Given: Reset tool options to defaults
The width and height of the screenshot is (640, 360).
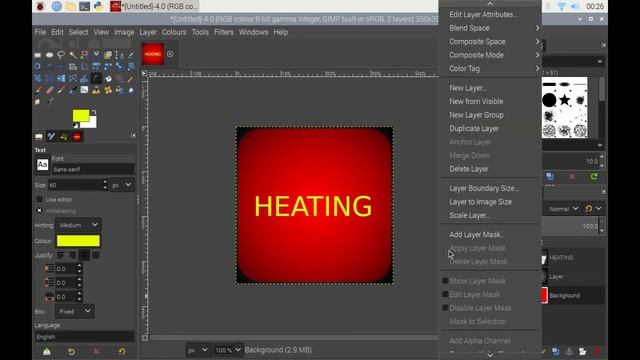Looking at the screenshot, I should pyautogui.click(x=122, y=351).
